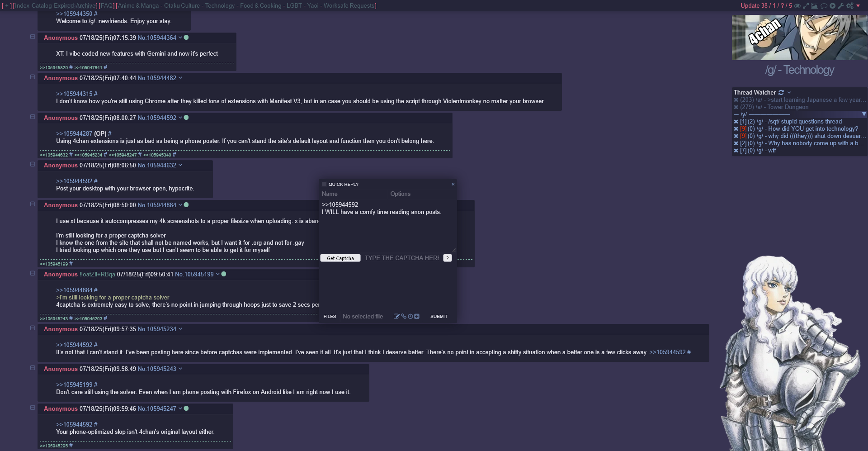Unwatch the 'why did (((they))) shut down' thread
868x451 pixels.
[x=736, y=136]
